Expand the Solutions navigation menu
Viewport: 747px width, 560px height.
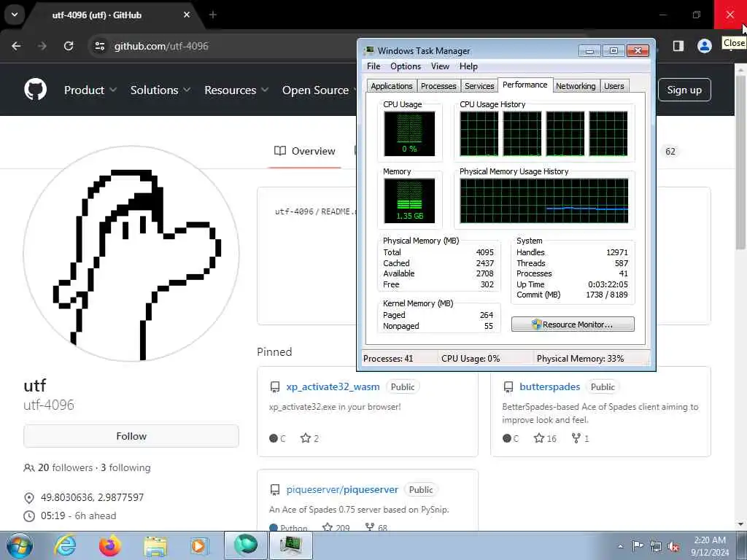coord(160,90)
